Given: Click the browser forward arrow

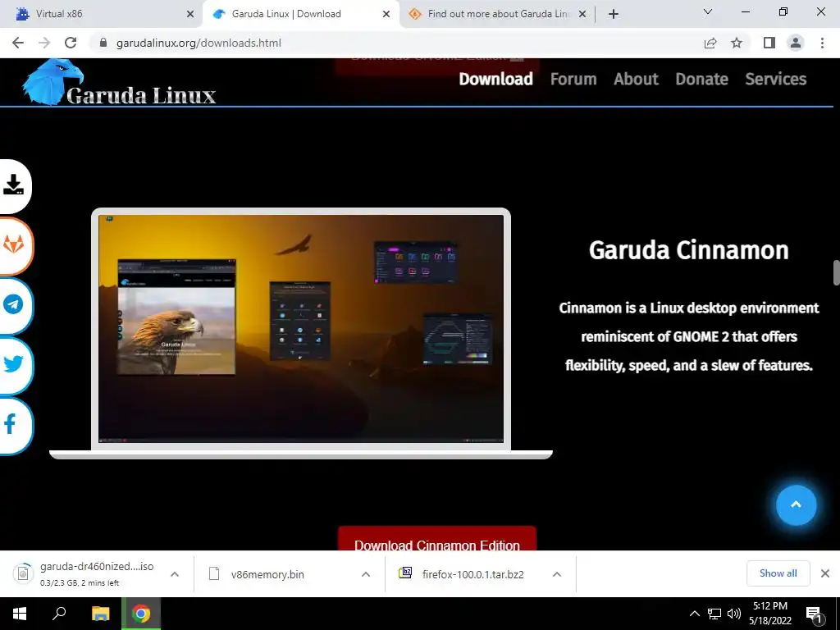Looking at the screenshot, I should click(44, 43).
